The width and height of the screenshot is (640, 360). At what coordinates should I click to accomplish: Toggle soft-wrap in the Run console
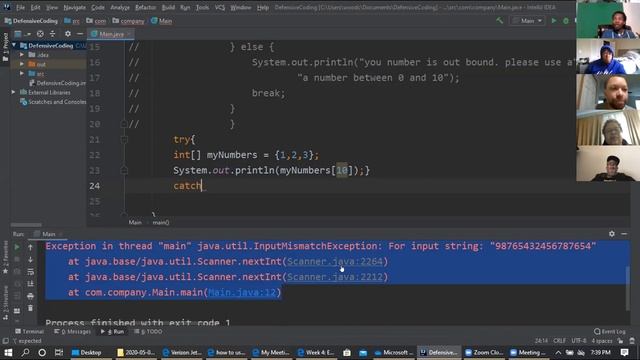pos(30,272)
